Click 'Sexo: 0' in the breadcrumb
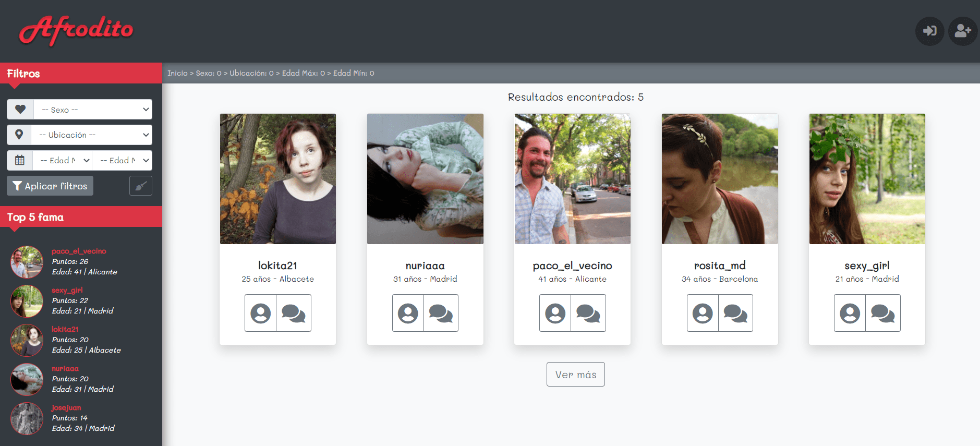The image size is (980, 446). tap(209, 73)
